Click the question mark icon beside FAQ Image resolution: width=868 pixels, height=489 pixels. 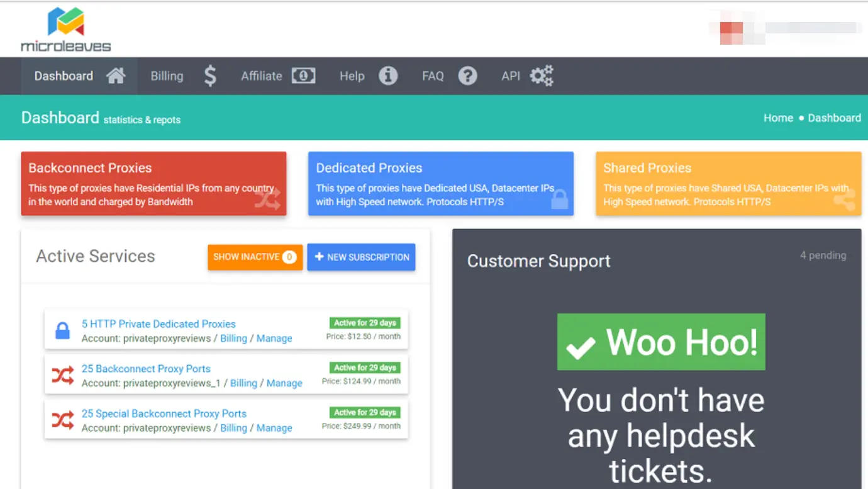(x=467, y=76)
